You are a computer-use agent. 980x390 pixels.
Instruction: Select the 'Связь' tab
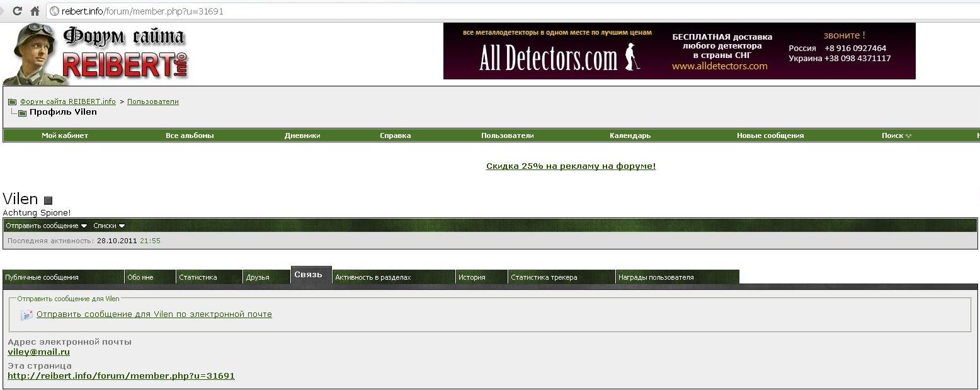click(311, 275)
